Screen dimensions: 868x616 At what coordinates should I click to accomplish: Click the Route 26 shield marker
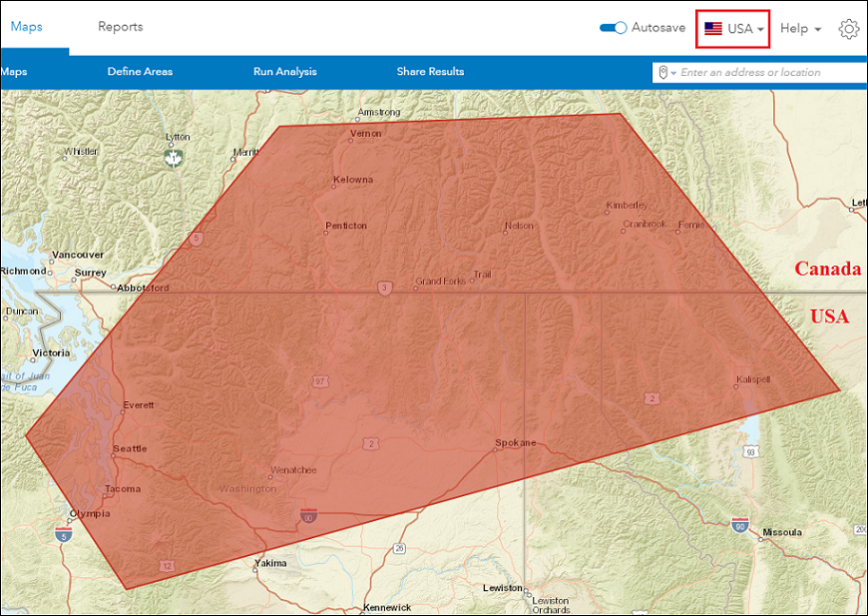click(399, 548)
